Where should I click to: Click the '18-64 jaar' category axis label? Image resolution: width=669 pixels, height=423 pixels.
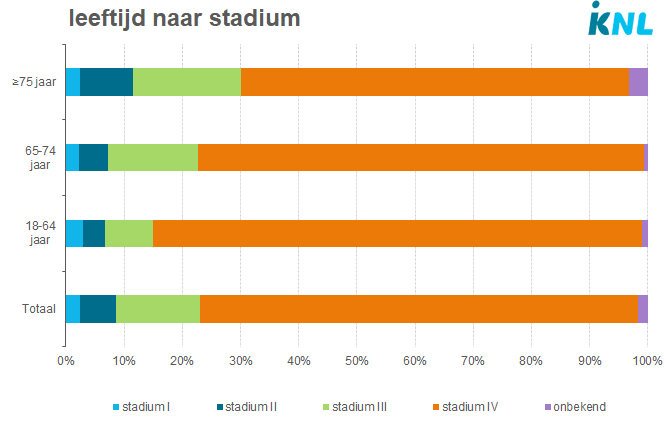[39, 233]
